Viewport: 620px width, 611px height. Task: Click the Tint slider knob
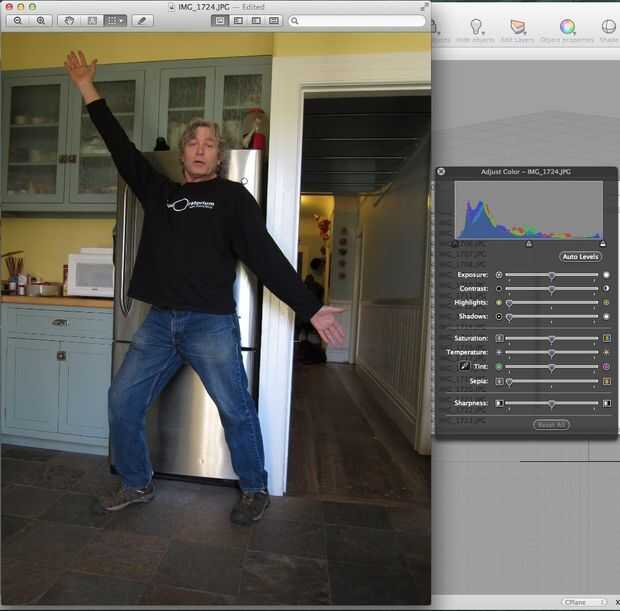[552, 367]
